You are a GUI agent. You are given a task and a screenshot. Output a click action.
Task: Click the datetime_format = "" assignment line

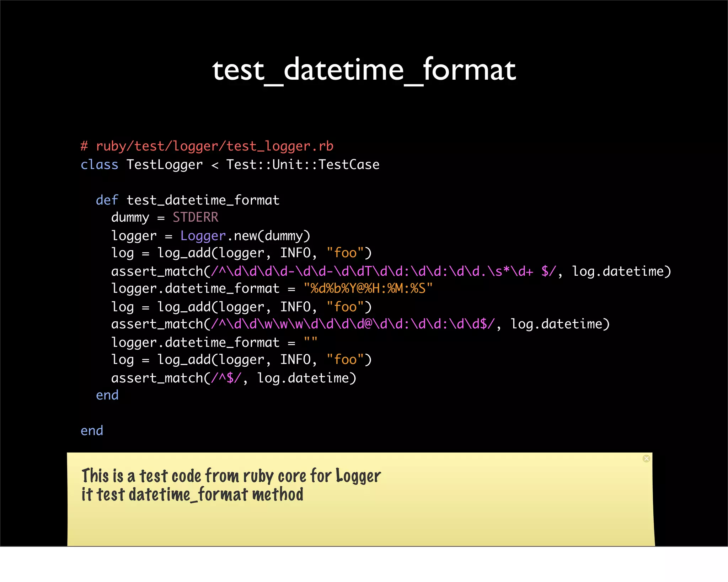(214, 343)
